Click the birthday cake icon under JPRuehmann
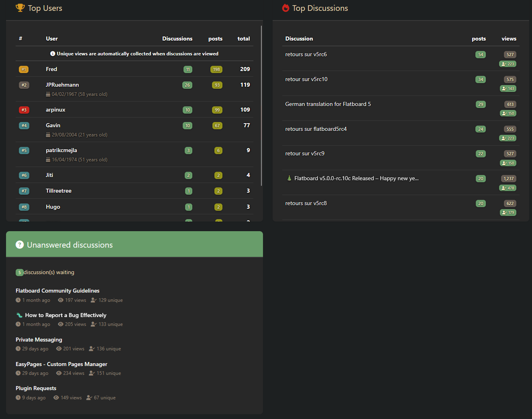Viewport: 532px width, 419px height. 48,95
